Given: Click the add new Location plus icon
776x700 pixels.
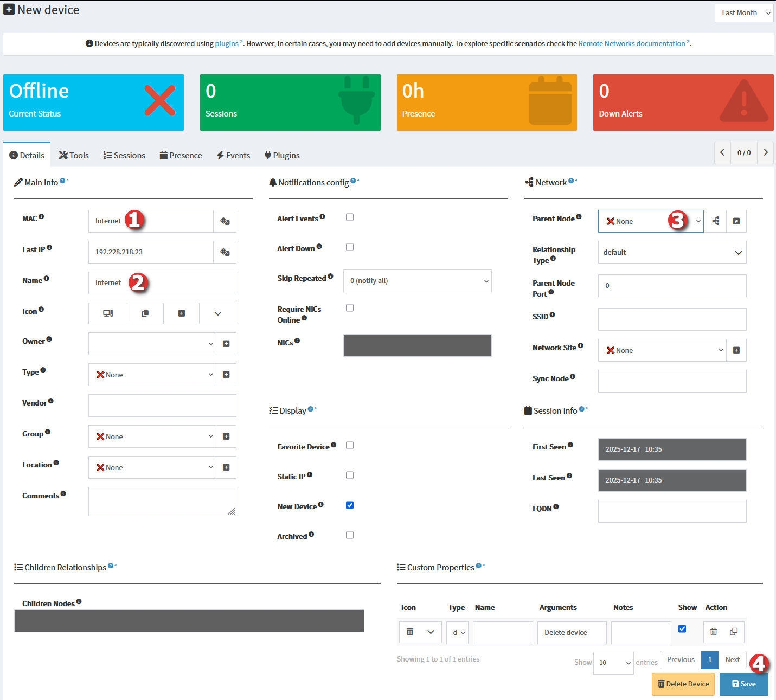Looking at the screenshot, I should 226,467.
